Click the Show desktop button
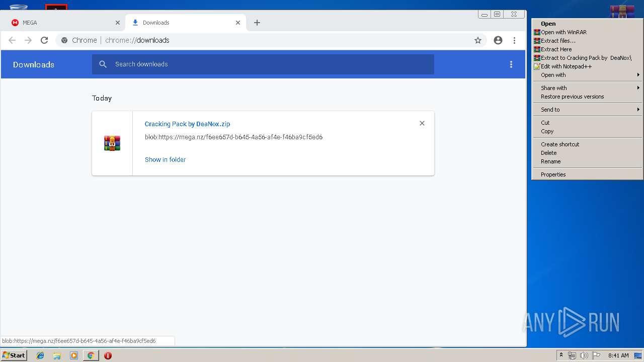 coord(638,355)
